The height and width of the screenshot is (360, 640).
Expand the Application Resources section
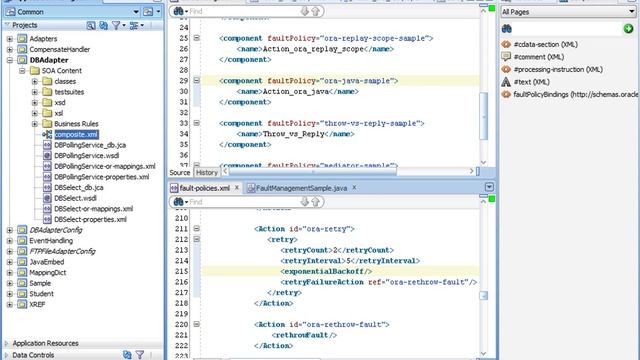[6, 343]
